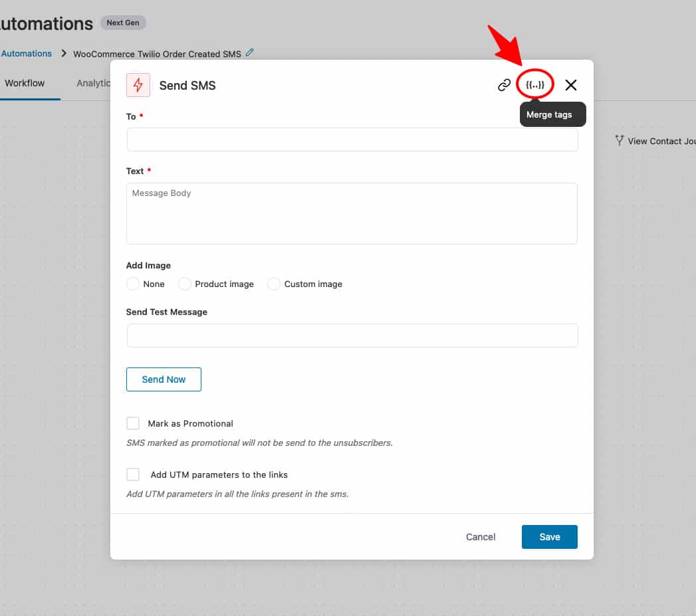Switch to the Analytics tab
This screenshot has width=696, height=616.
(93, 84)
